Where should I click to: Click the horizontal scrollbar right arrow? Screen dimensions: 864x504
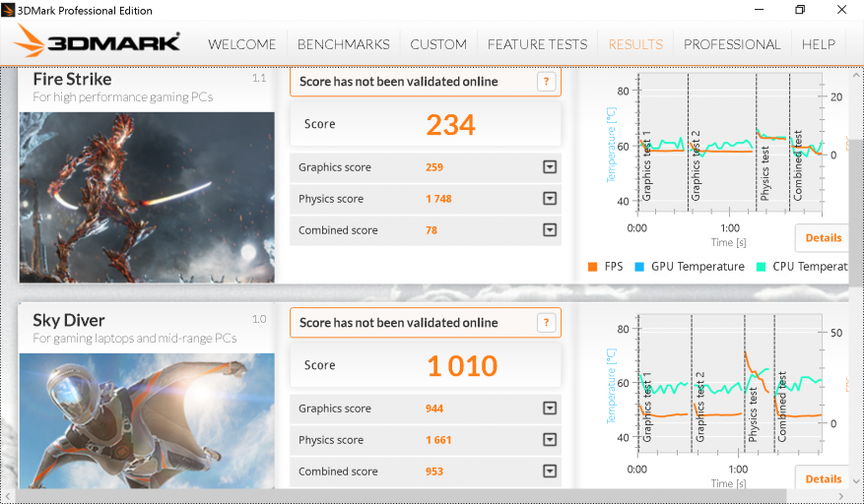[840, 496]
